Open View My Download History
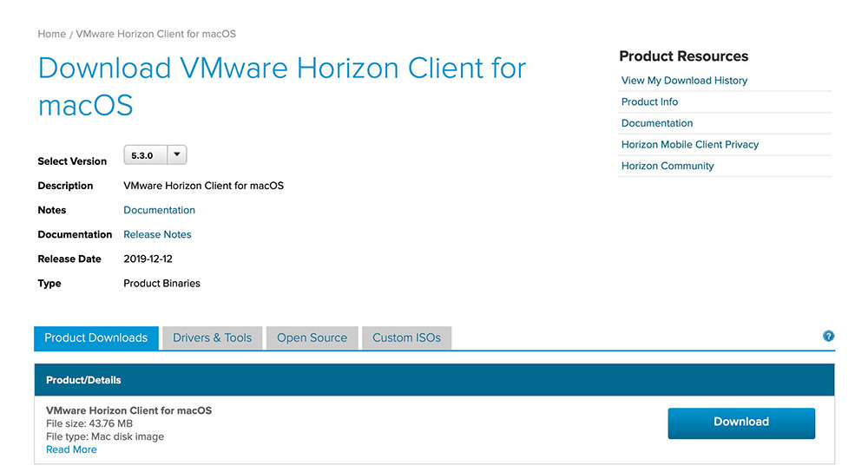 pos(684,81)
